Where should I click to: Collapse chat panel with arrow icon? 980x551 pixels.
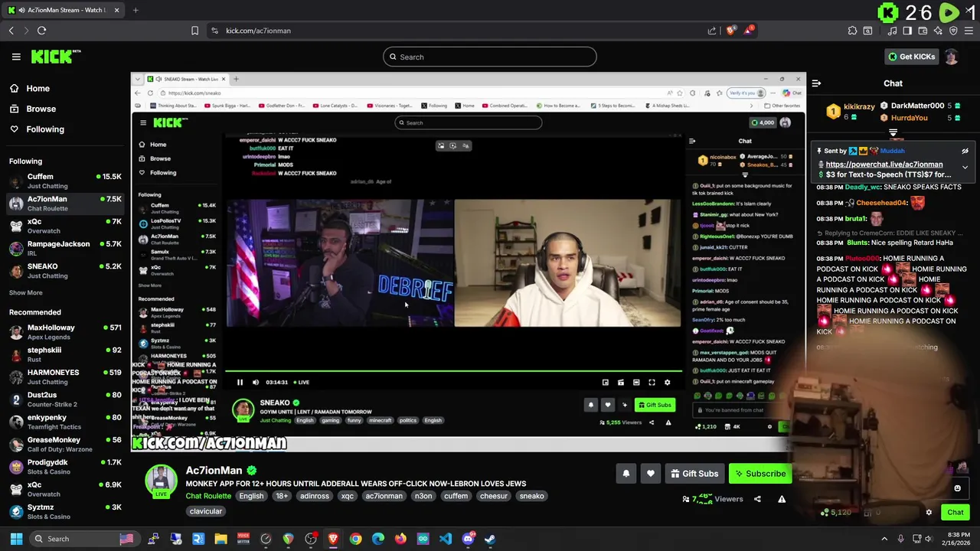[x=816, y=83]
